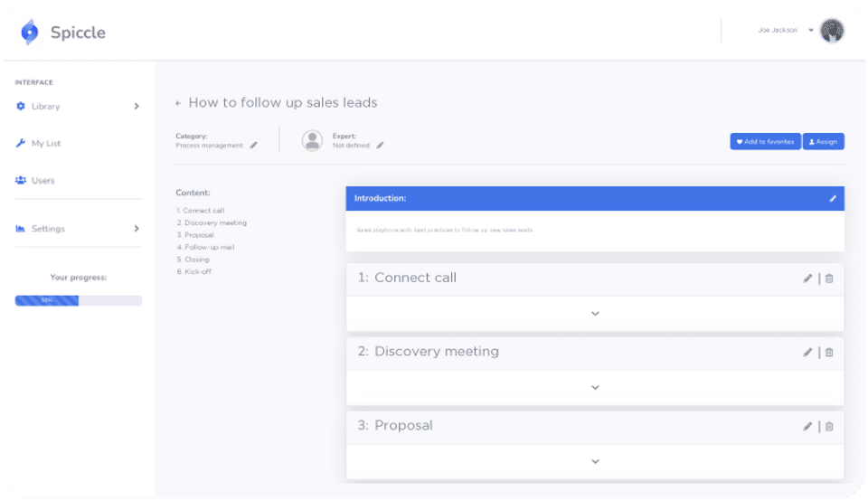Delete the Discovery meeting step
The height and width of the screenshot is (501, 868).
click(829, 352)
